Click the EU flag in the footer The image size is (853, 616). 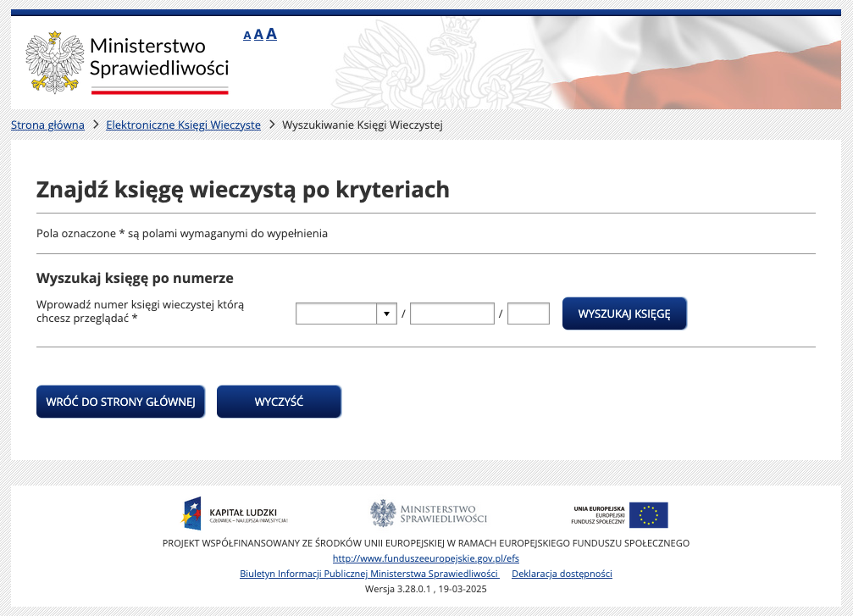647,514
